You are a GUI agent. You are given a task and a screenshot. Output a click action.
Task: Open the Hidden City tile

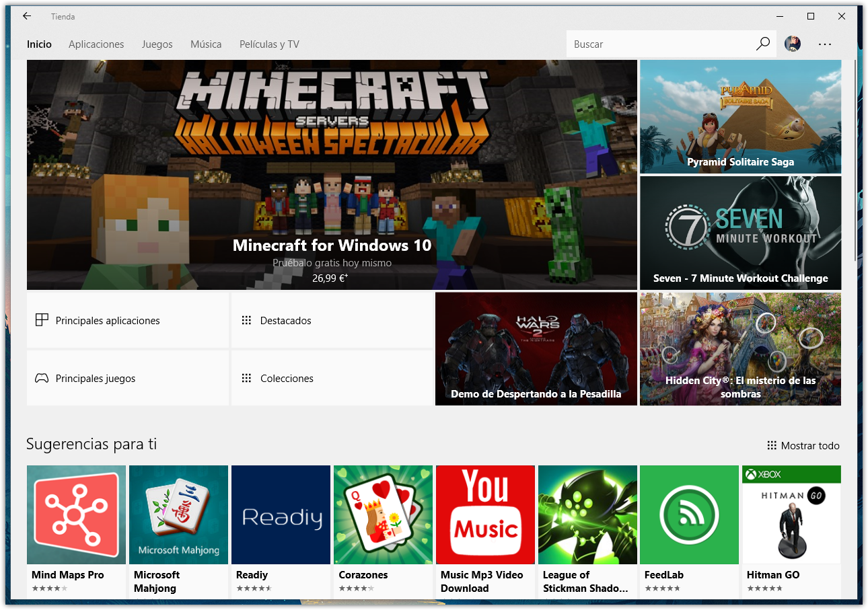pos(740,348)
